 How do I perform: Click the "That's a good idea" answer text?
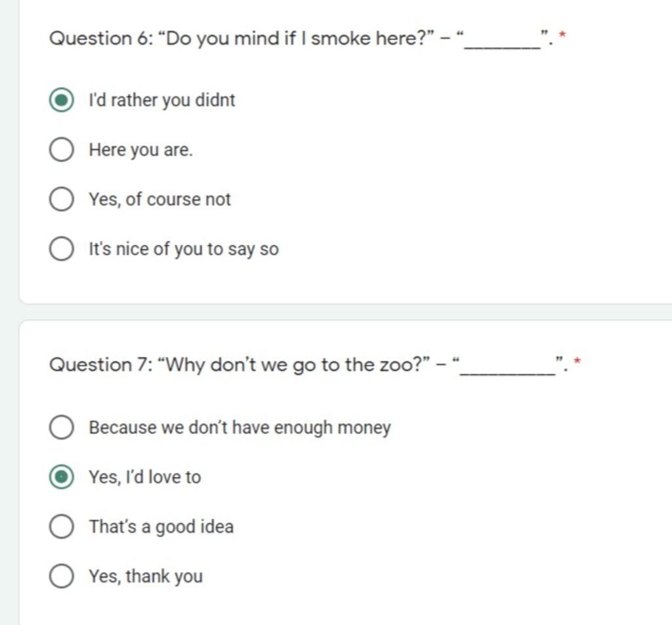click(161, 527)
